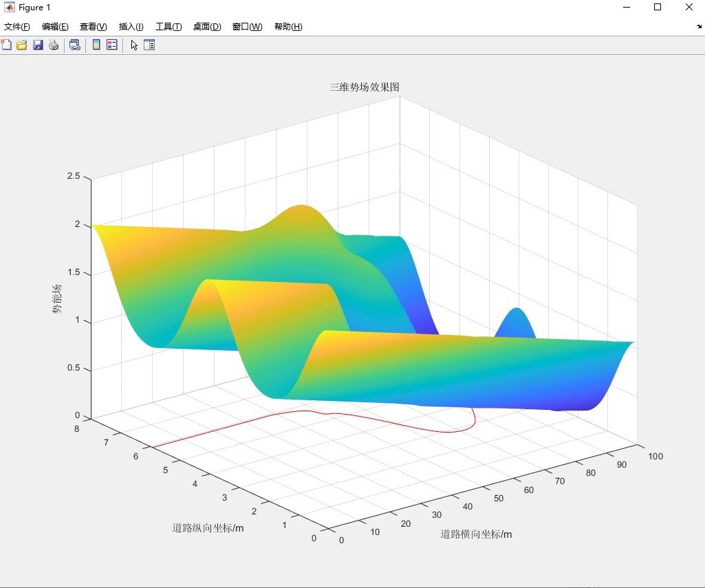705x588 pixels.
Task: Open a file with the folder icon
Action: pos(21,45)
